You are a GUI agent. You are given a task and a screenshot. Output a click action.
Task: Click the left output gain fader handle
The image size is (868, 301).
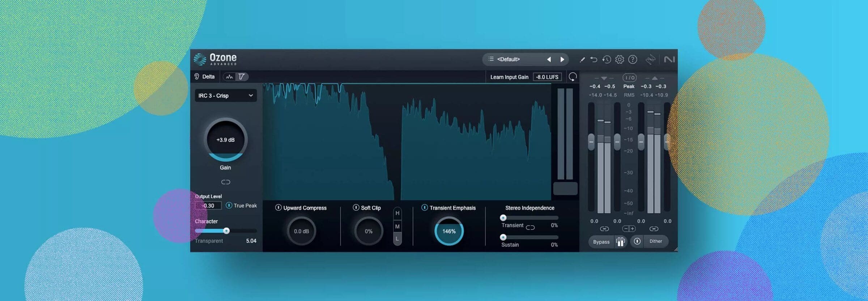tap(641, 142)
